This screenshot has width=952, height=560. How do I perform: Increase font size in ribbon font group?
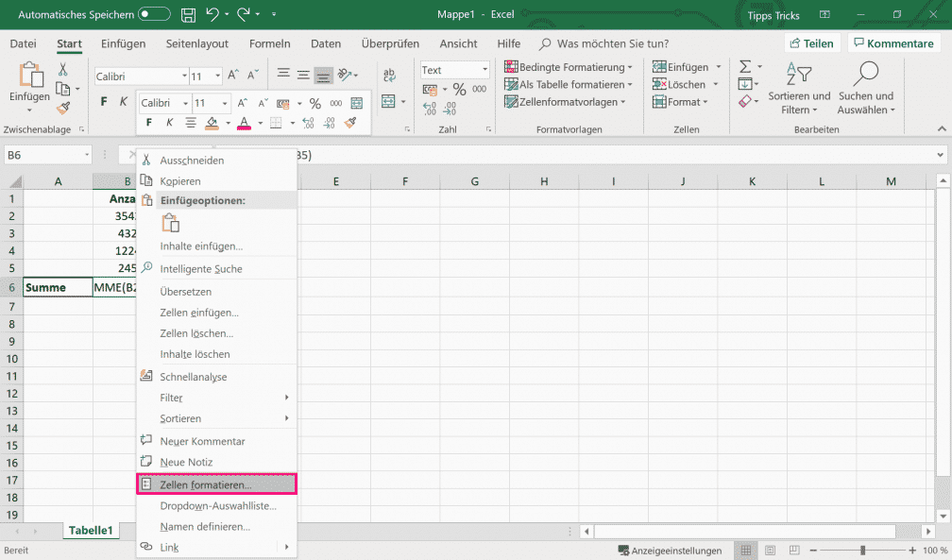point(233,76)
